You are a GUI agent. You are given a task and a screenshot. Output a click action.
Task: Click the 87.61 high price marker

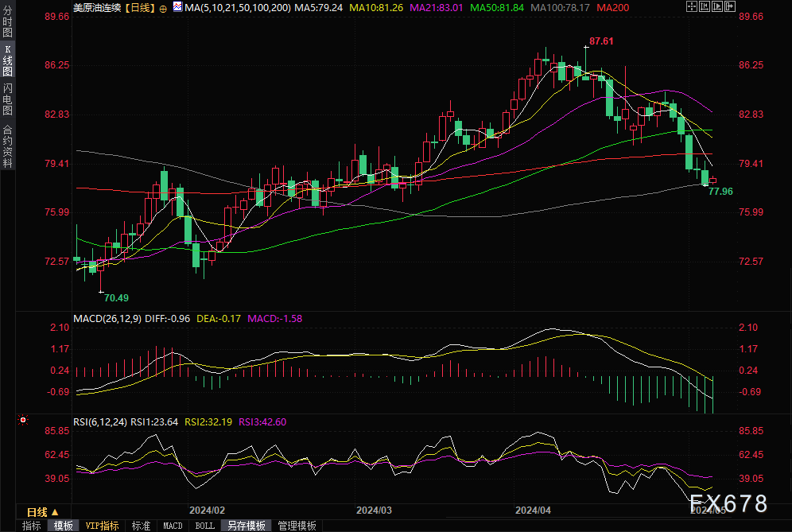[601, 41]
